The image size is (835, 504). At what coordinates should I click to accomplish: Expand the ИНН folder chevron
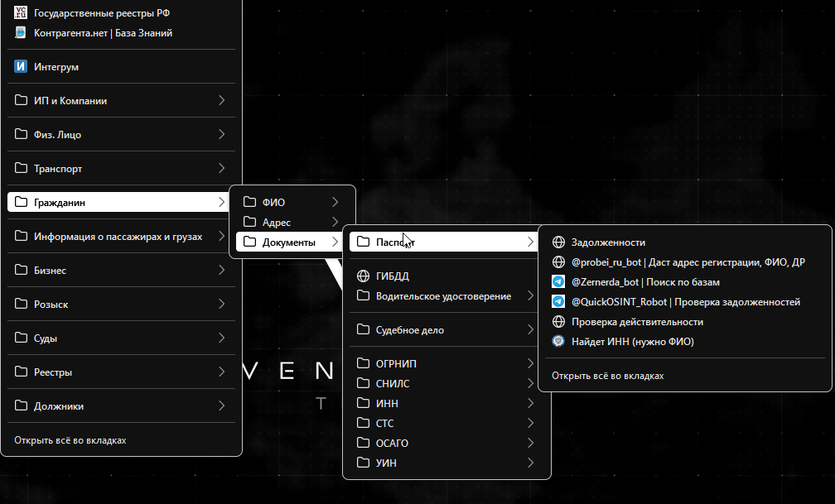point(530,403)
